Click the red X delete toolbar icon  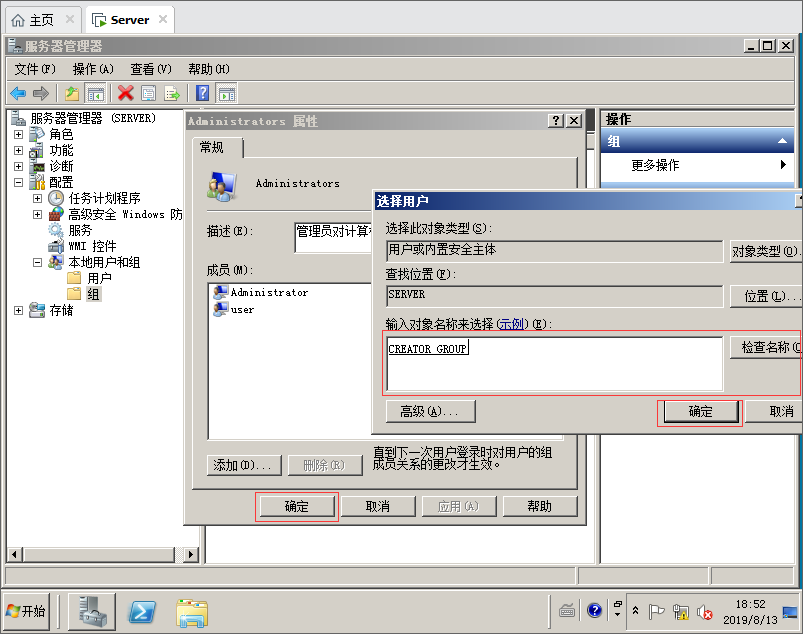126,94
